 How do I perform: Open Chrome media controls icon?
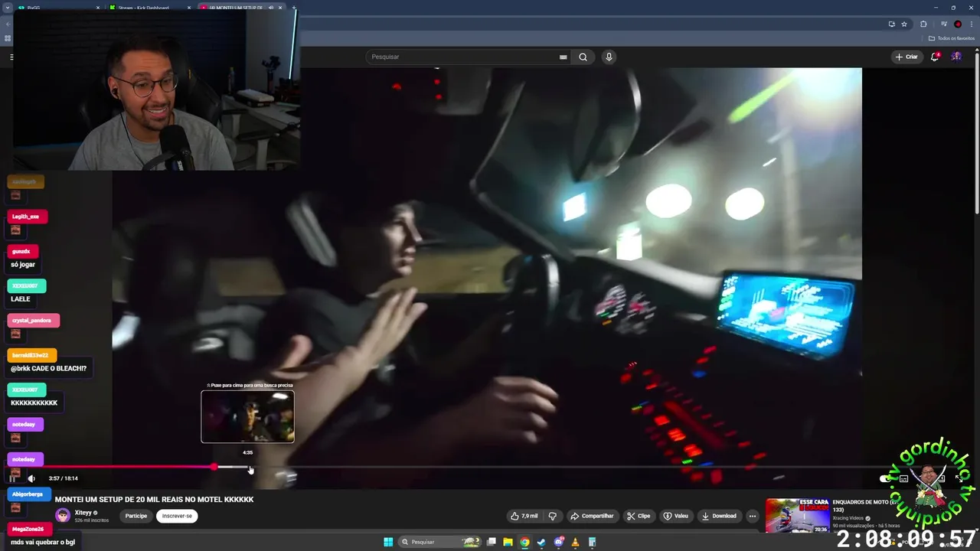[x=942, y=24]
